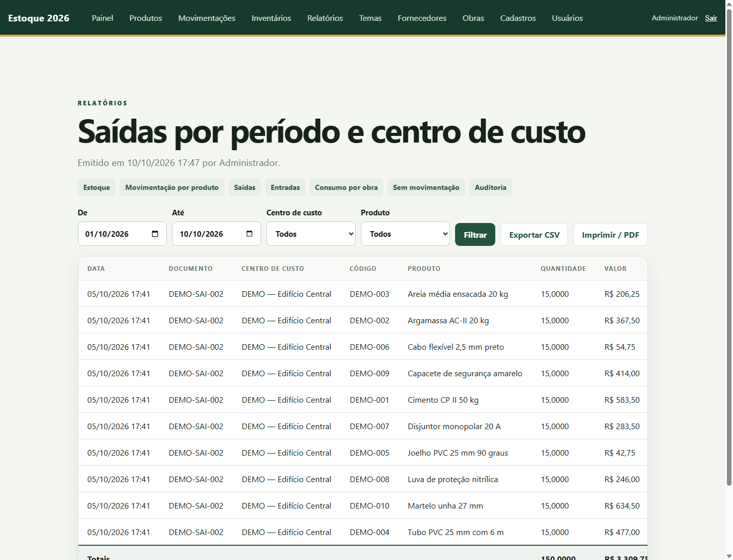Image resolution: width=733 pixels, height=560 pixels.
Task: Click the DEMO-008 code cell
Action: pos(370,479)
